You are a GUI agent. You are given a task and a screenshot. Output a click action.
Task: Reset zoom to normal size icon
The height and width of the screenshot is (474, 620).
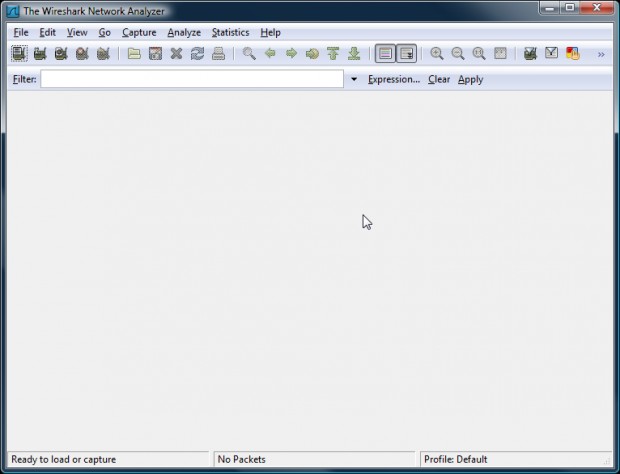coord(479,53)
